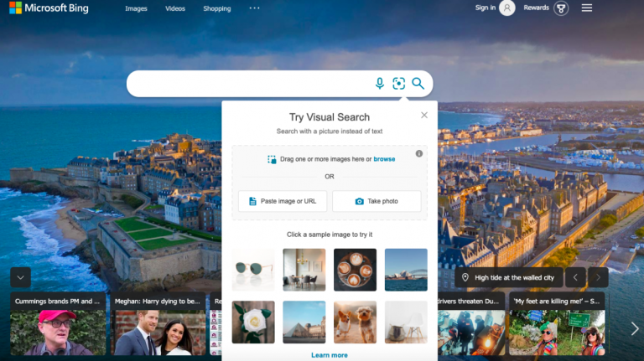Screen dimensions: 644x361
Task: Click the visual search camera icon
Action: click(x=399, y=83)
